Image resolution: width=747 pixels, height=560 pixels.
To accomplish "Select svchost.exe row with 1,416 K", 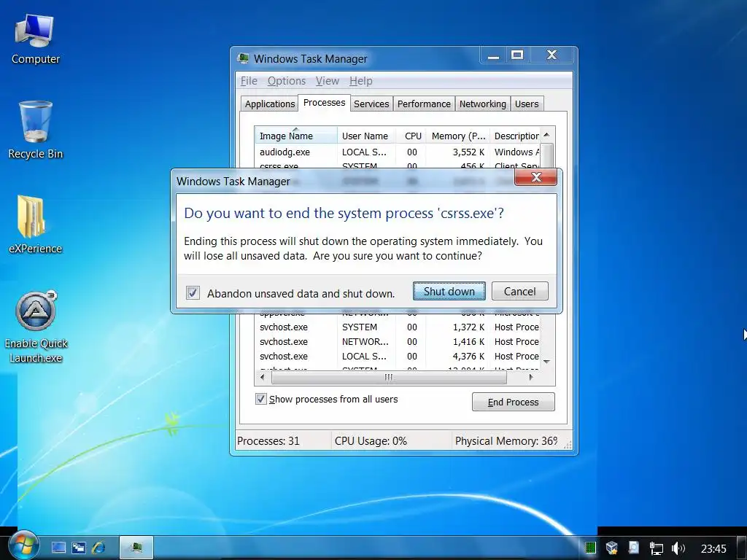I will click(x=398, y=341).
